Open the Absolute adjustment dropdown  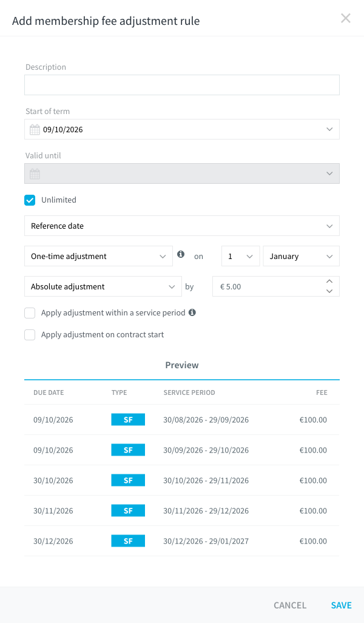[x=103, y=286]
